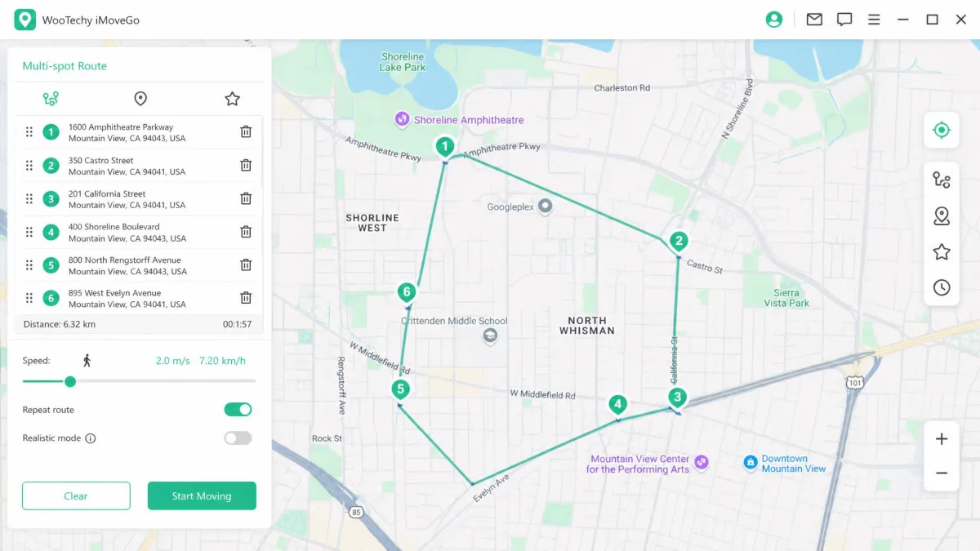Select the 350 Castro Street address text

pos(101,161)
